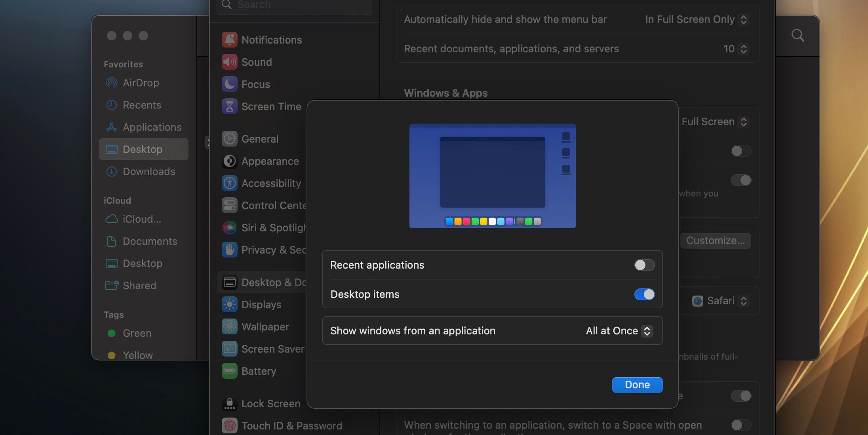Click the settings Search field

(x=294, y=5)
